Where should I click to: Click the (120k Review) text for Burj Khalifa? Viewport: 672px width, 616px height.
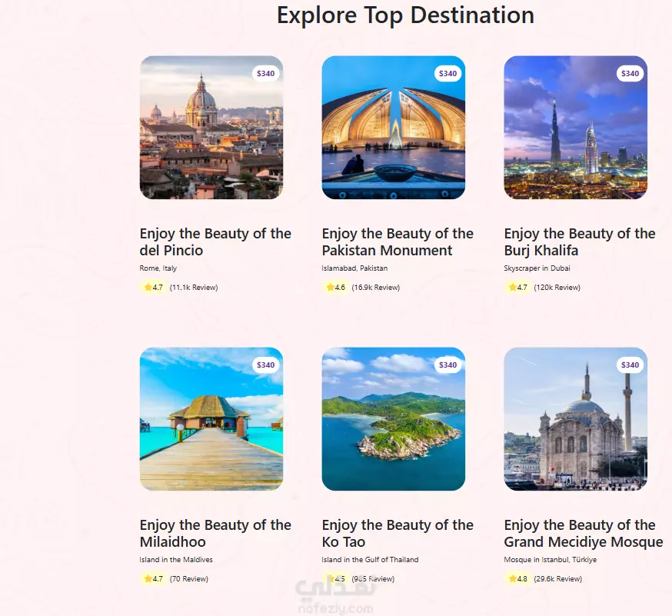(x=557, y=288)
